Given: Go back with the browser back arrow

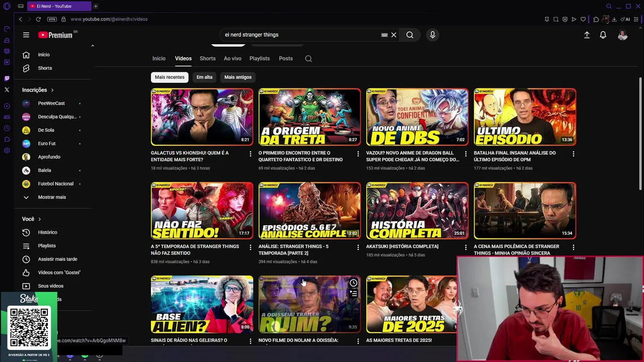Looking at the screenshot, I should click(20, 19).
